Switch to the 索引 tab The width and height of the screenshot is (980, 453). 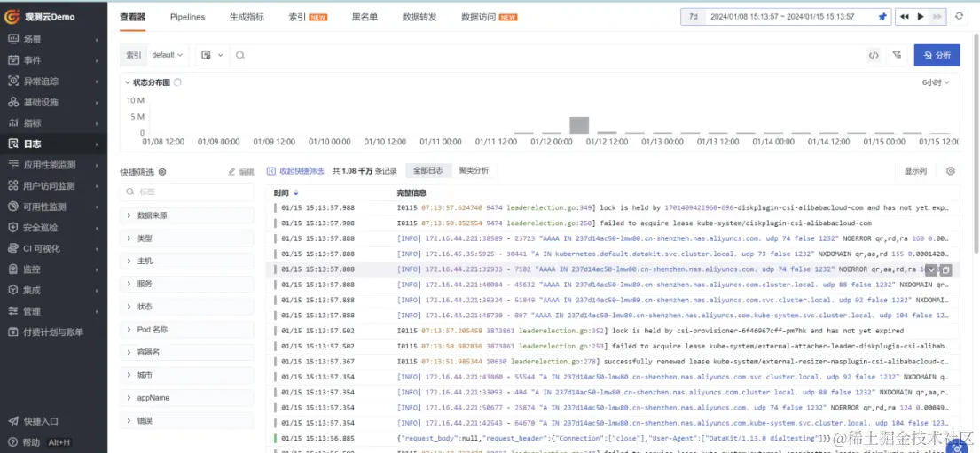(x=308, y=17)
